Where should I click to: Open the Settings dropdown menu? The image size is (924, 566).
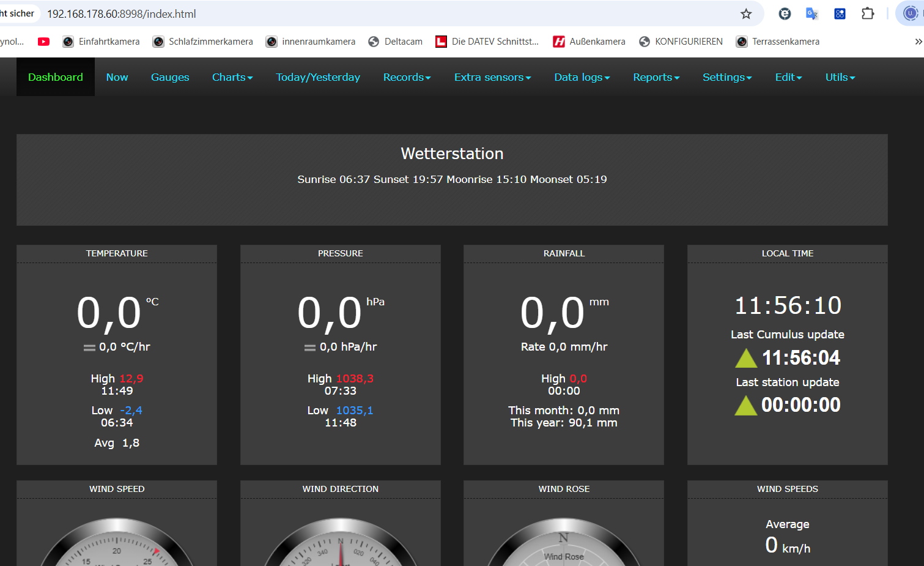click(x=726, y=77)
